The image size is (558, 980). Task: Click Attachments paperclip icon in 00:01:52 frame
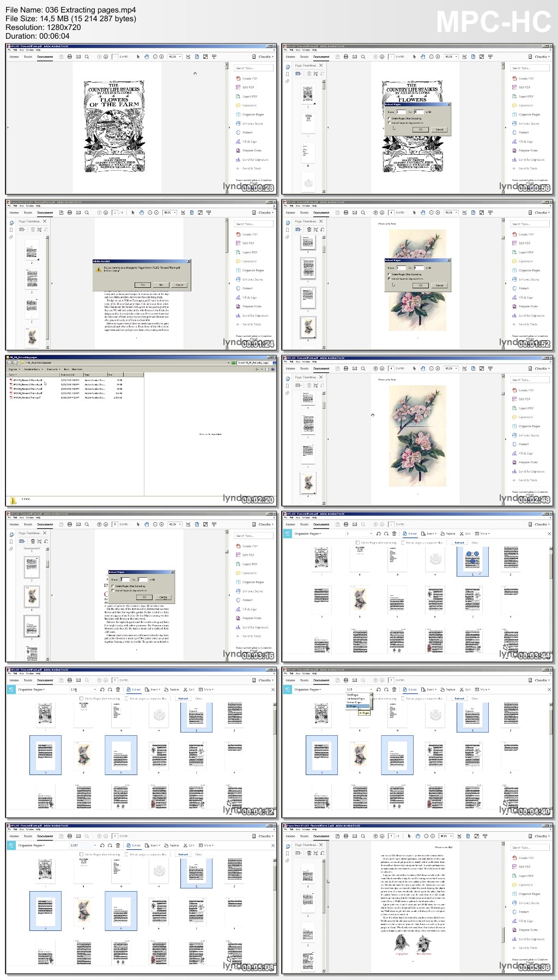(x=287, y=237)
